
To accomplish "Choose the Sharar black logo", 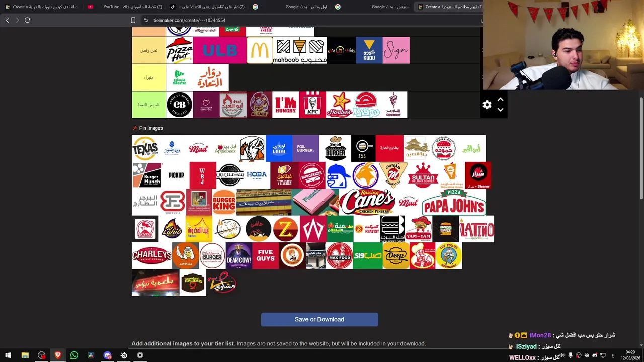I will coord(478,175).
